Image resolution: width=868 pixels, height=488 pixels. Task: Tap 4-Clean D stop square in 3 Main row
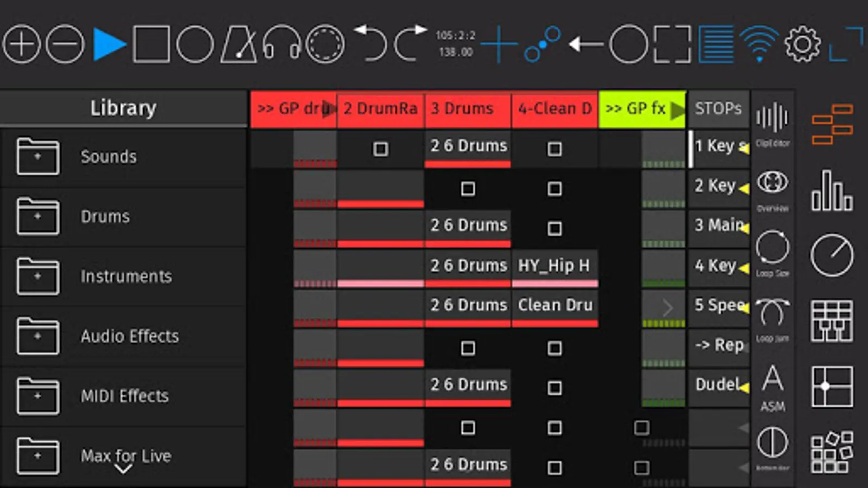click(554, 228)
